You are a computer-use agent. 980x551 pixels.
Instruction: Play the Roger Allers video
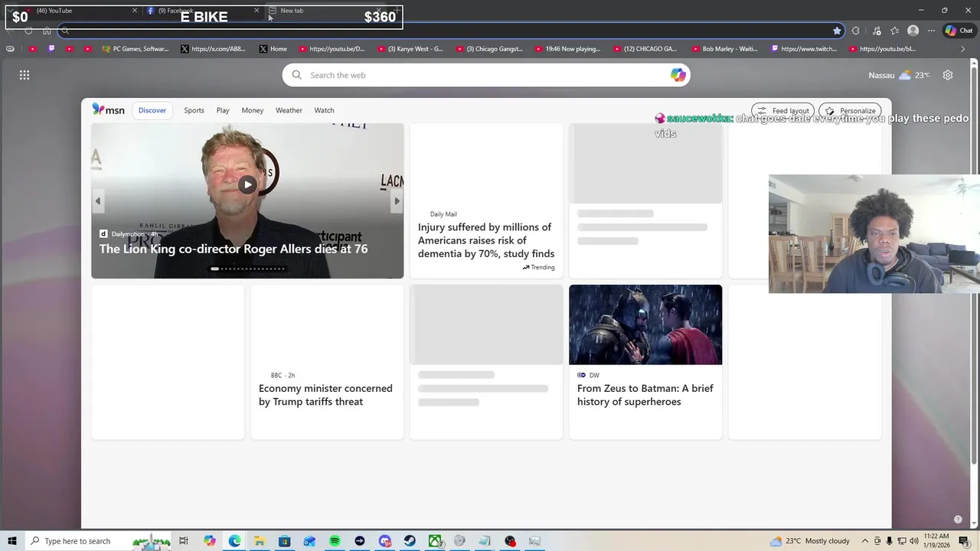(247, 184)
